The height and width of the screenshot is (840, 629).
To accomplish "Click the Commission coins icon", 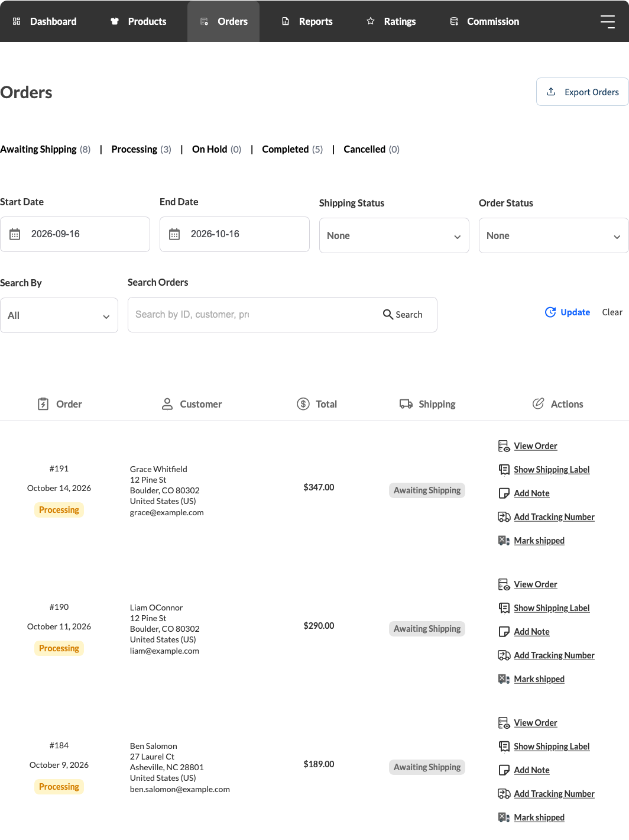I will tap(454, 21).
